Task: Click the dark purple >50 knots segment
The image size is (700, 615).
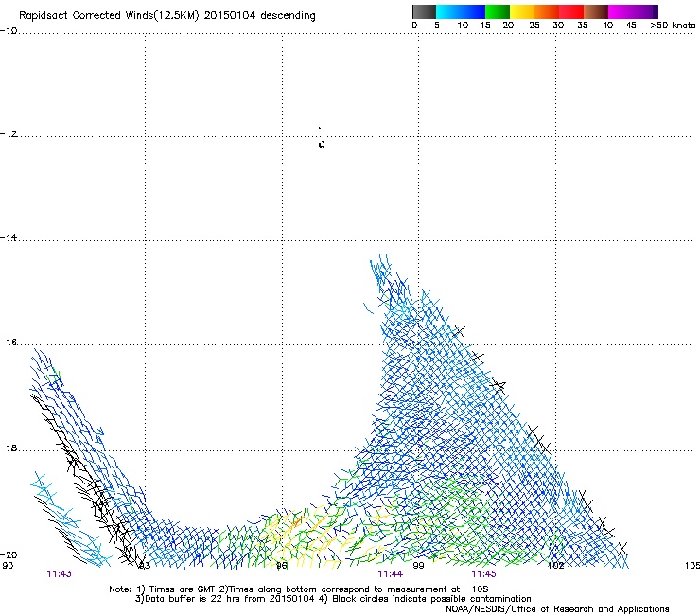Action: 656,11
